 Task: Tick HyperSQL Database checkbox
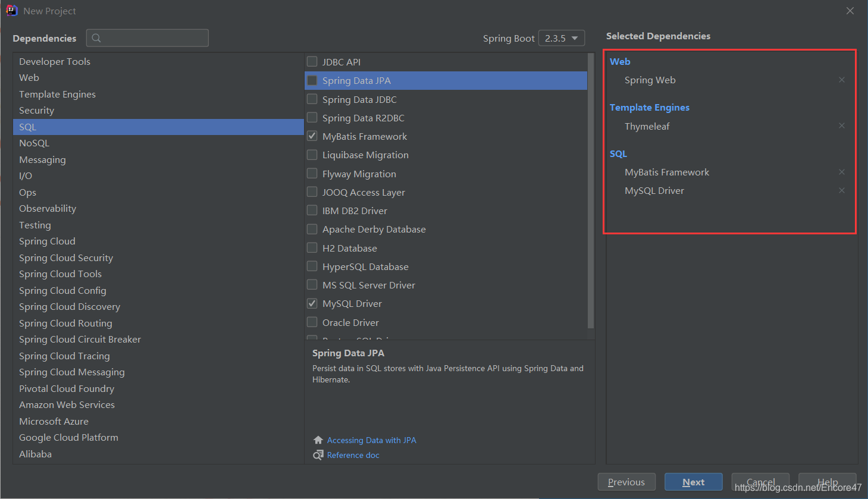point(312,266)
